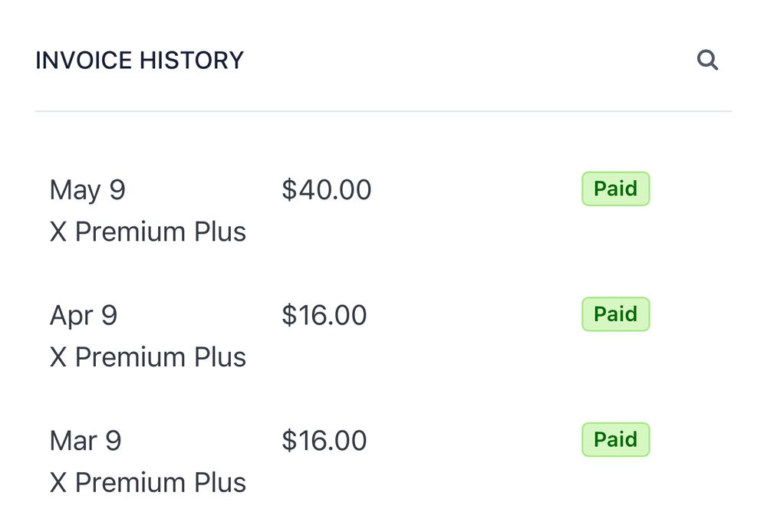Click the Paid badge for Apr 9
Image resolution: width=767 pixels, height=532 pixels.
coord(615,314)
